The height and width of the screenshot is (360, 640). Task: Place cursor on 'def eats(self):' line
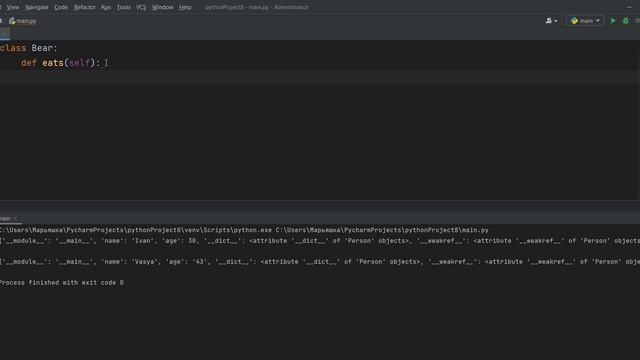pyautogui.click(x=60, y=63)
